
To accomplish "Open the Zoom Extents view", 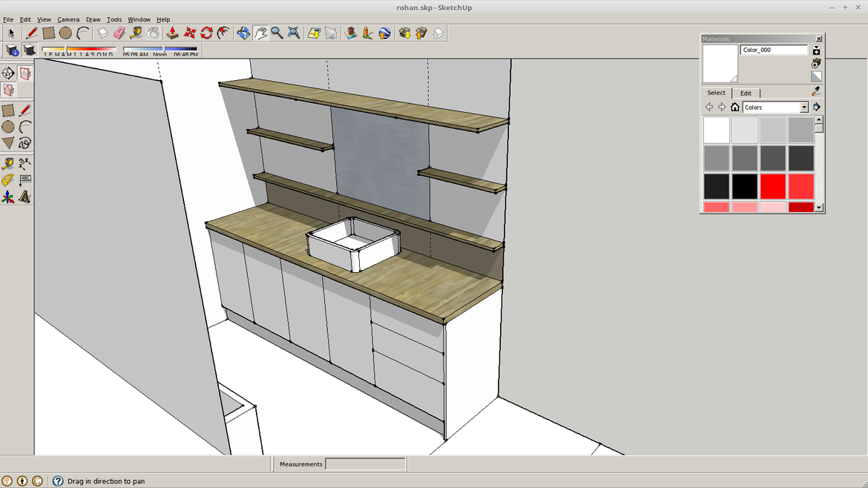I will point(293,33).
